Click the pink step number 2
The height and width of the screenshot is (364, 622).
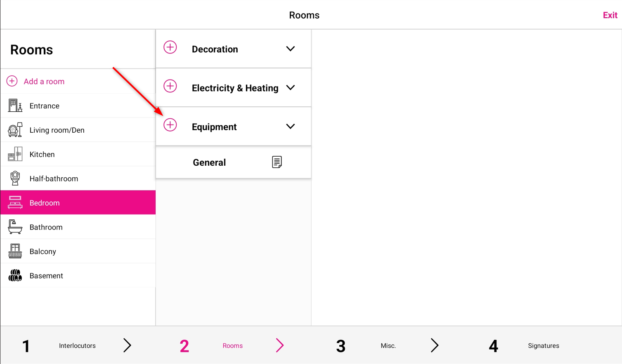point(184,346)
